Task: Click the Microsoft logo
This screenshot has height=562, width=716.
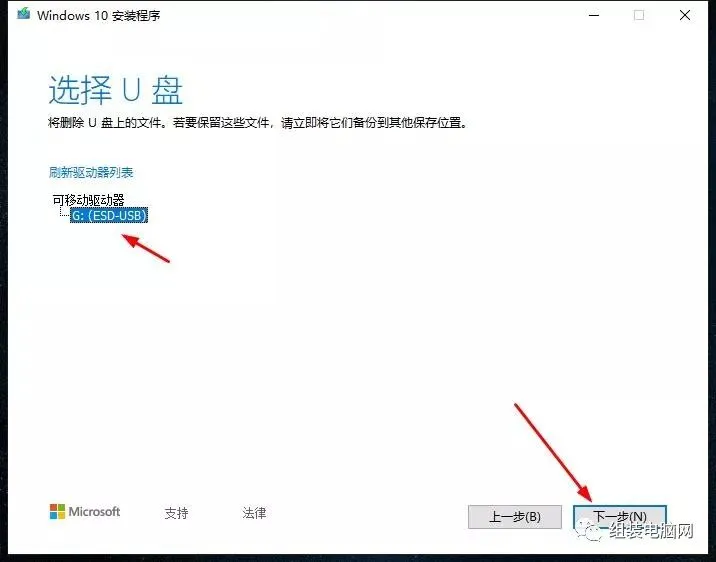Action: coord(85,512)
